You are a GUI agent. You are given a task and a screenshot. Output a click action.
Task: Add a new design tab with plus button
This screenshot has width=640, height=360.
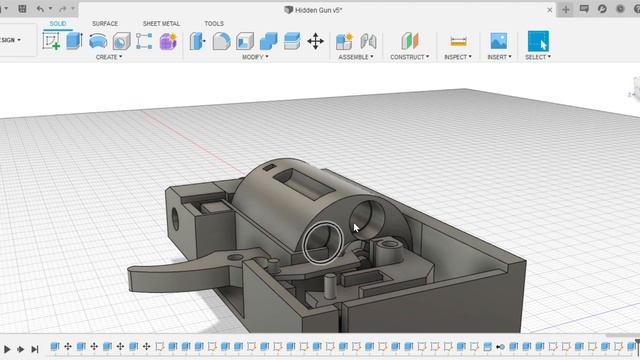566,9
